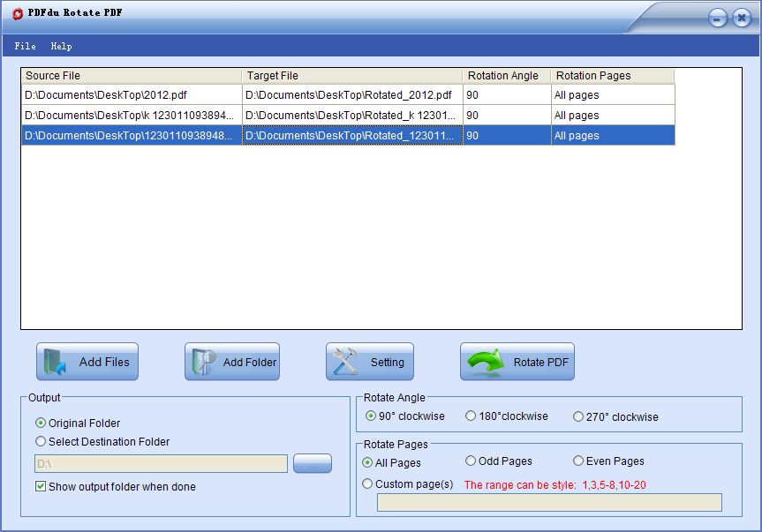Click All pages cell in highlighted row
Screen dimensions: 762x532
(613, 136)
